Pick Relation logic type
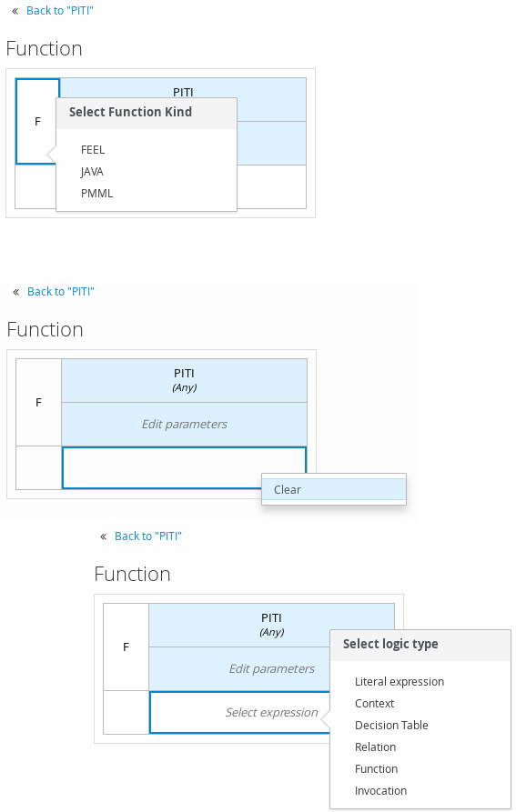The image size is (516, 812). 376,747
